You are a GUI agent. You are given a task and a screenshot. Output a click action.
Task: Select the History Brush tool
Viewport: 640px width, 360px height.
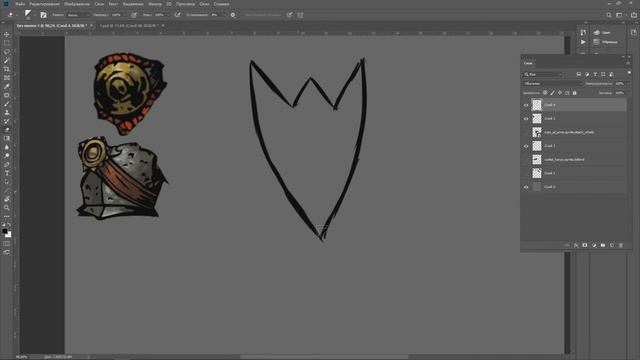pos(7,121)
